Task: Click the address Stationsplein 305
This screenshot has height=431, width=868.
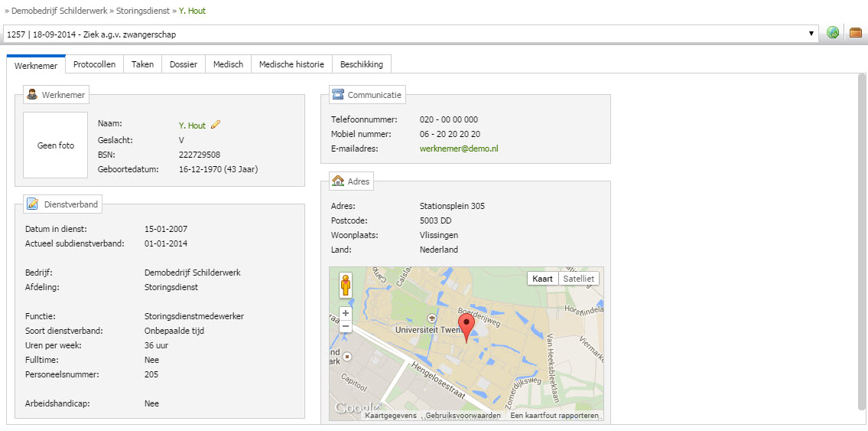Action: tap(452, 206)
